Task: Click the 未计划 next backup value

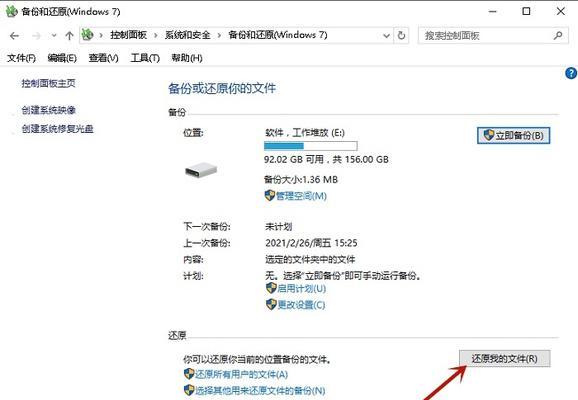Action: (279, 227)
